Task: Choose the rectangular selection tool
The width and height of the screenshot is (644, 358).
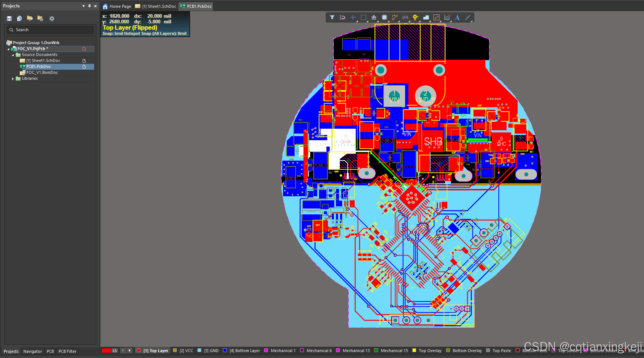Action: click(364, 17)
